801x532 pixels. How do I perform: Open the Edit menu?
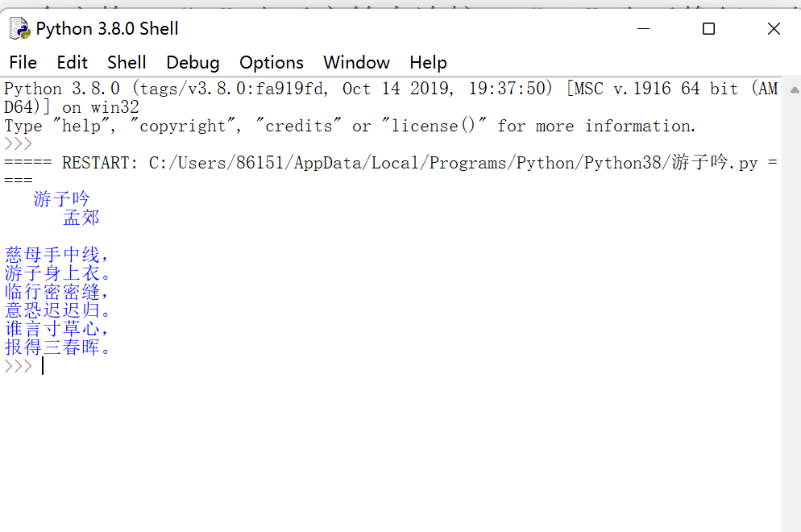[72, 63]
